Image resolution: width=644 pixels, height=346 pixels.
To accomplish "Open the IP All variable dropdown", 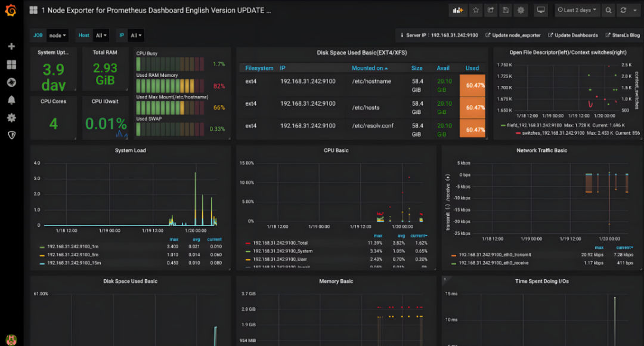I will 135,35.
